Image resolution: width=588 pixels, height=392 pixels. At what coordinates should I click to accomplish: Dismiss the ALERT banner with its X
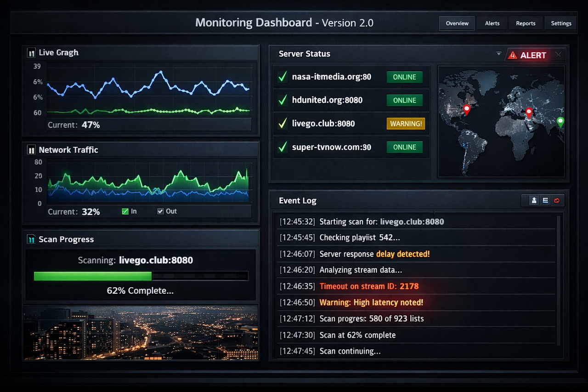558,55
